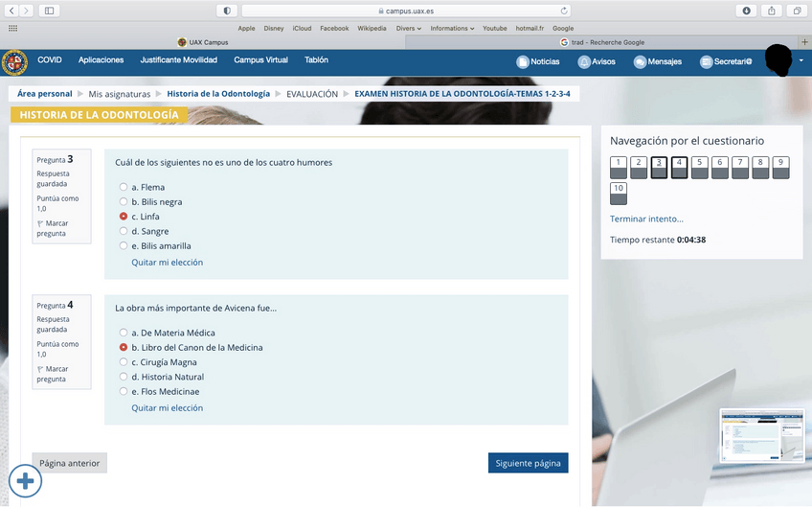Switch to trad - Recherche Google tab
Image resolution: width=812 pixels, height=508 pixels.
(x=602, y=42)
